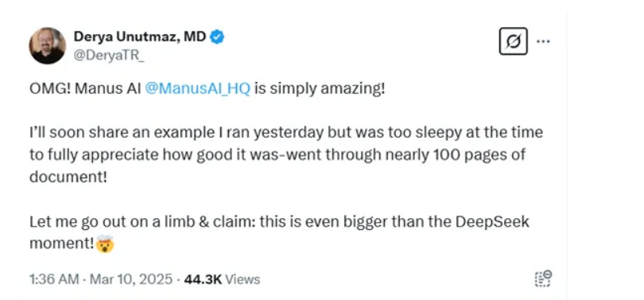Click the line starting 'Let me go out'
This screenshot has width=644, height=300.
click(279, 222)
